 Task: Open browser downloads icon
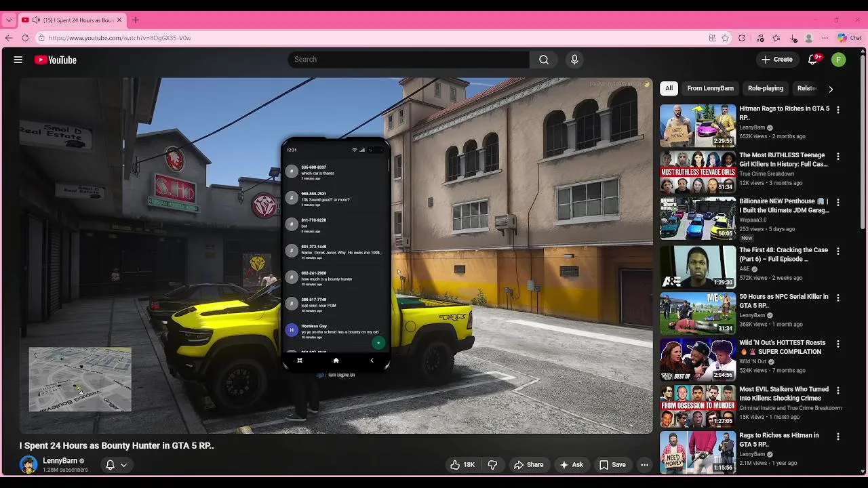coord(793,38)
